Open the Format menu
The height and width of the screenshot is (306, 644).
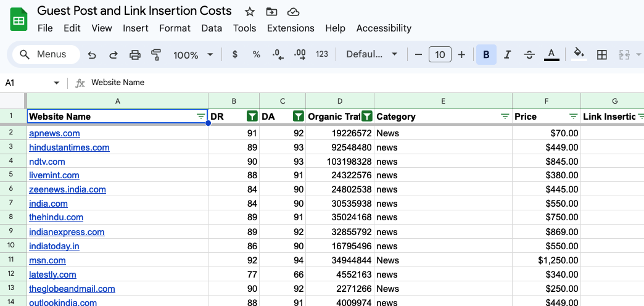(x=175, y=28)
